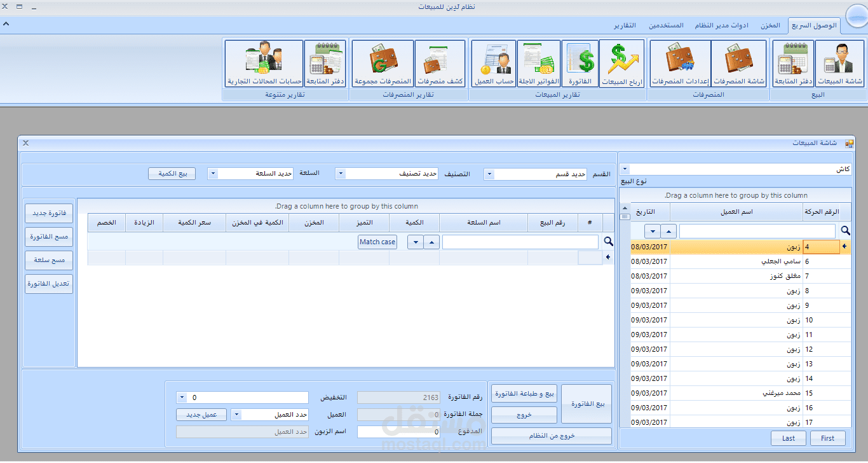Collapse the ribbon with the caret arrow
The height and width of the screenshot is (463, 868).
pos(6,24)
